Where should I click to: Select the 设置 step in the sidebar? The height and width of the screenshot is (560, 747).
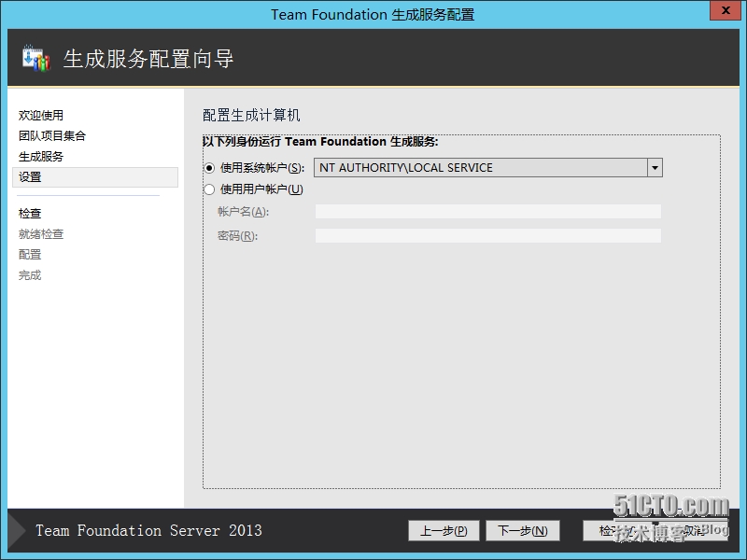click(x=95, y=177)
